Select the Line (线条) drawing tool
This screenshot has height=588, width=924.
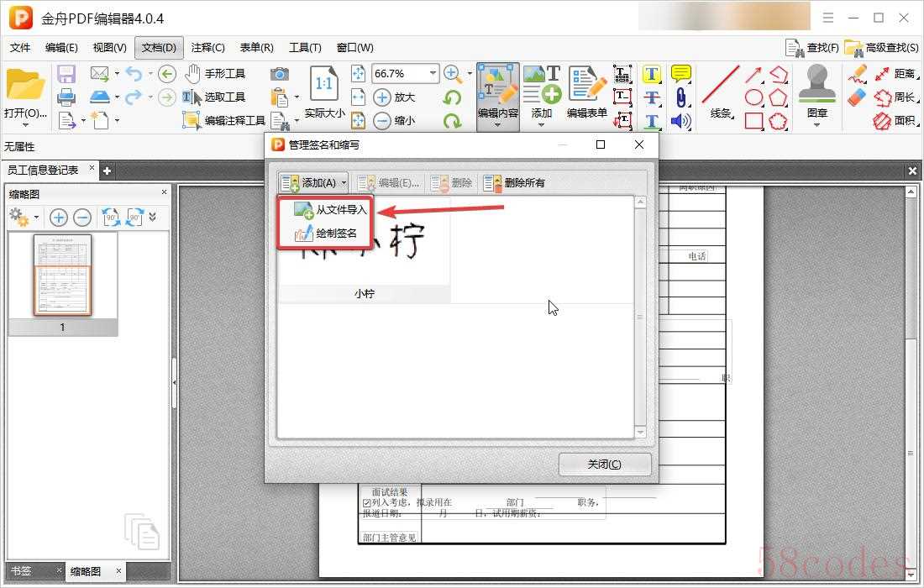[720, 92]
